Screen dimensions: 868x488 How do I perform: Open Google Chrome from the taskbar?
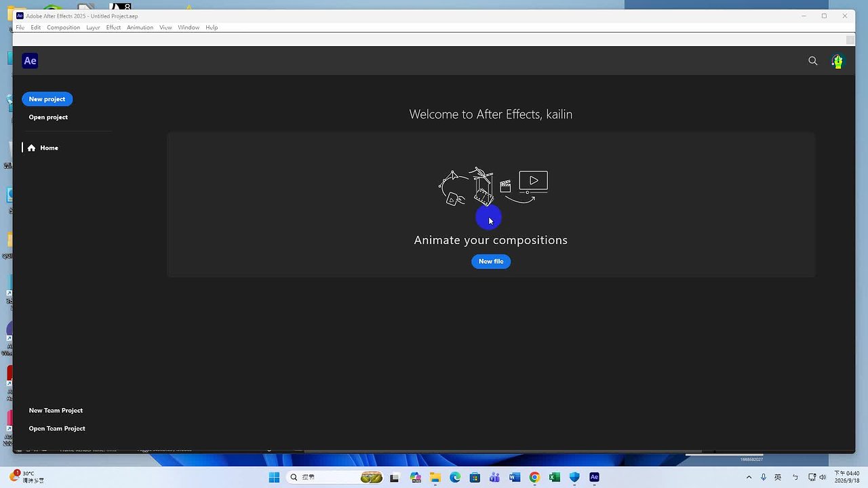coord(534,477)
